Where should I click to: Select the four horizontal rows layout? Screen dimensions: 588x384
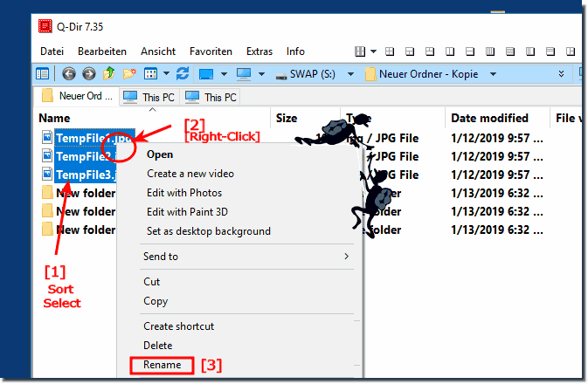pos(510,51)
